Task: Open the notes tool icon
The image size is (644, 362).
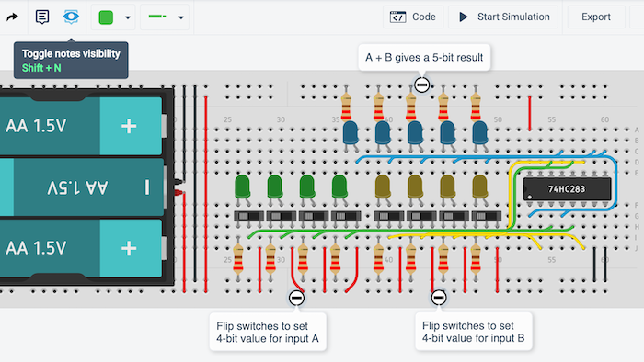Action: coord(42,17)
